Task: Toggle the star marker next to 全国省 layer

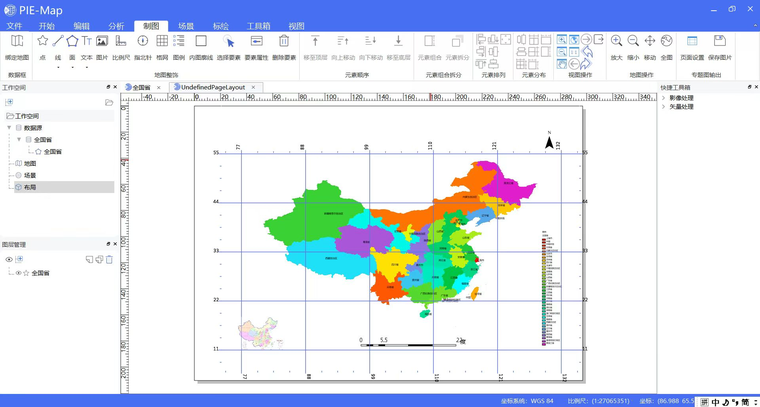Action: [x=26, y=273]
